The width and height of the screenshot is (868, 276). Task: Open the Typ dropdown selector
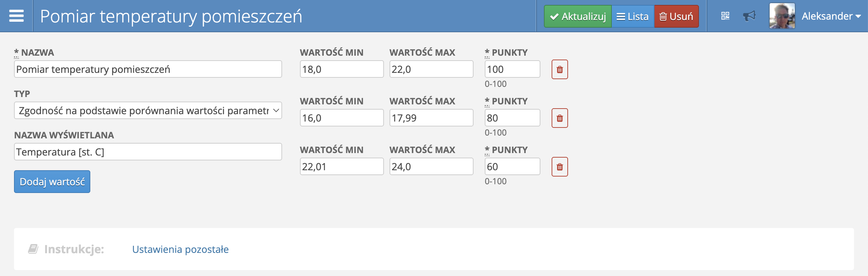(148, 111)
